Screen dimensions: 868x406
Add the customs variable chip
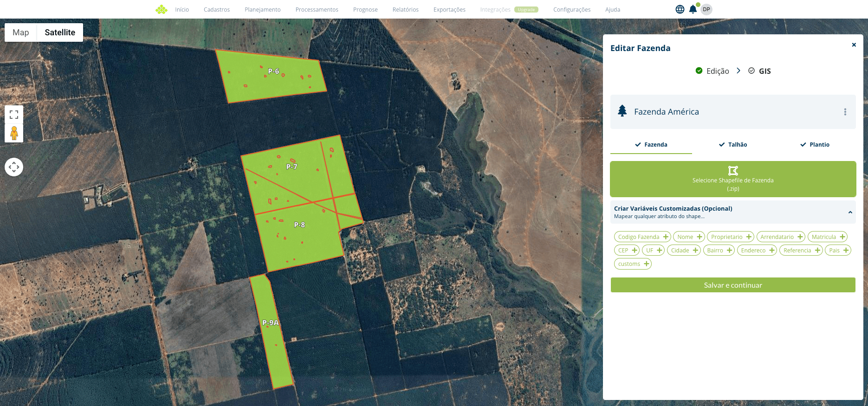tap(633, 264)
